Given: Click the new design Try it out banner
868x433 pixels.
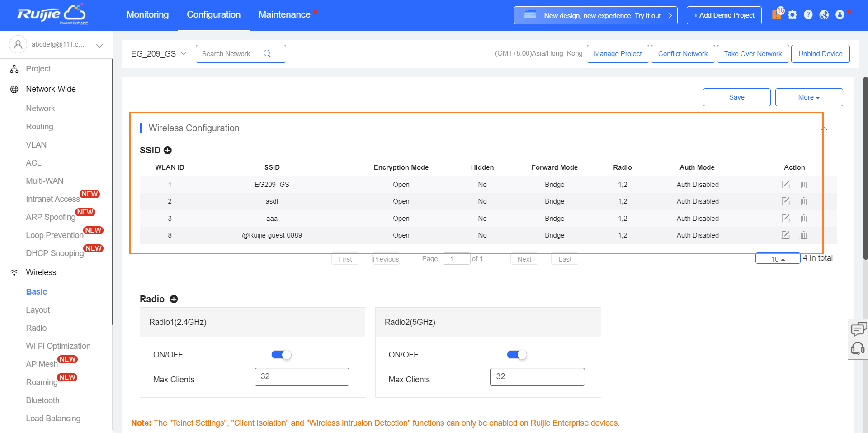Looking at the screenshot, I should [x=596, y=15].
